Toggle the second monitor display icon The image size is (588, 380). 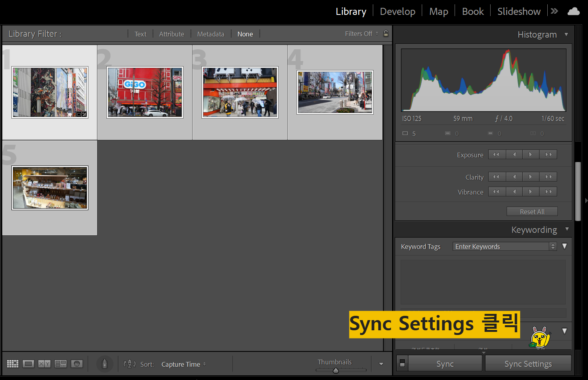pos(402,363)
